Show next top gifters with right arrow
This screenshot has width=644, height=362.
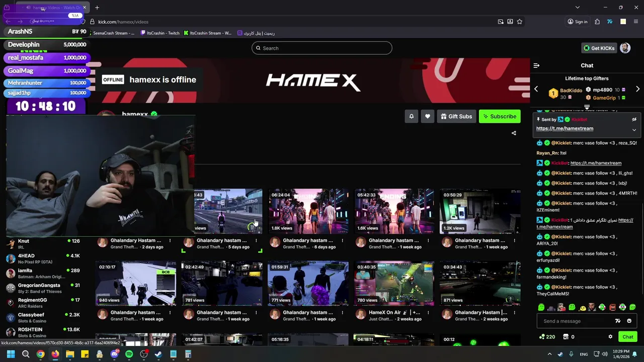(637, 89)
